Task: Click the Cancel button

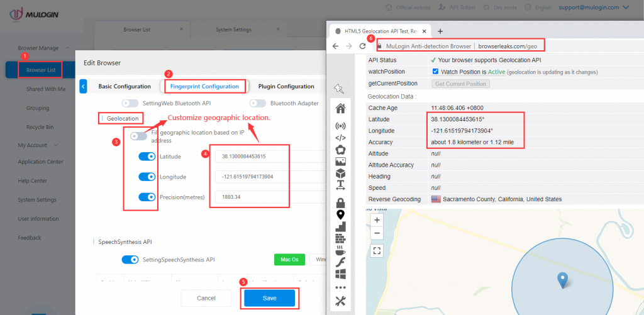Action: coord(206,298)
